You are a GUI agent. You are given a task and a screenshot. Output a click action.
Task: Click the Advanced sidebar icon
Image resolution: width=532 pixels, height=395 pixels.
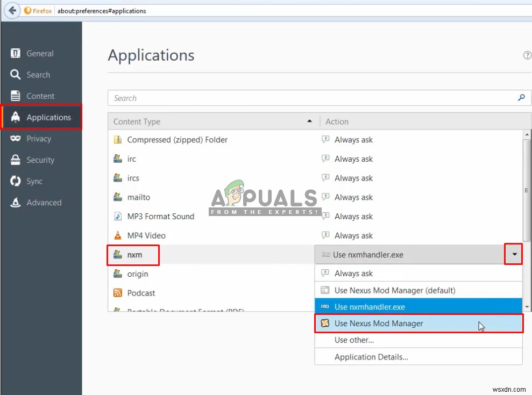click(15, 203)
